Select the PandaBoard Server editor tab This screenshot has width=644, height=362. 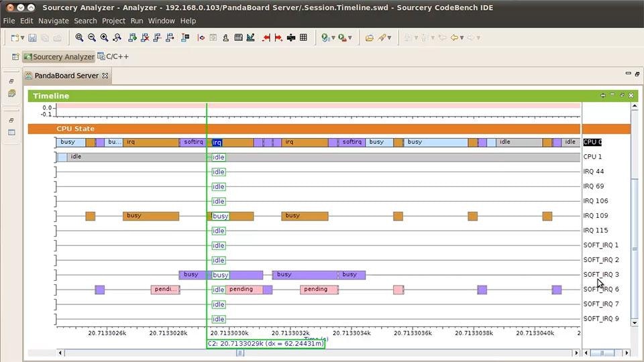[66, 76]
